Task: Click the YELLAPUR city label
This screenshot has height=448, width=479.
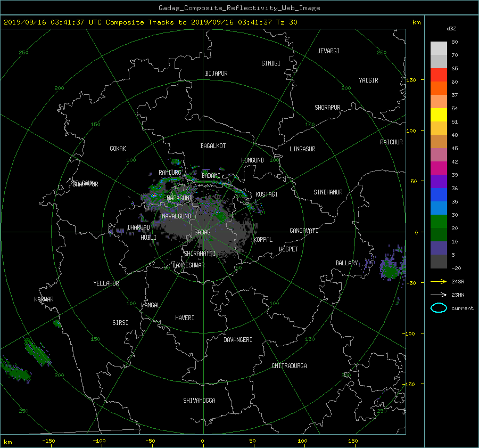Action: point(106,283)
